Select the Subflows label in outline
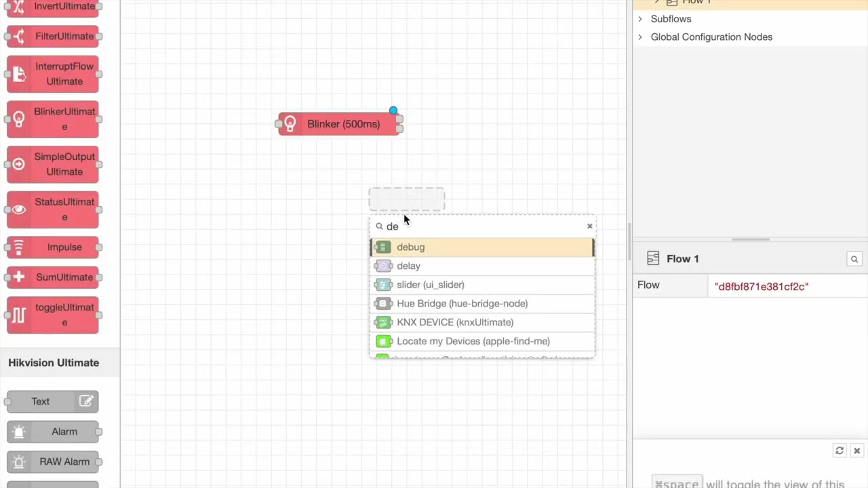 (671, 19)
